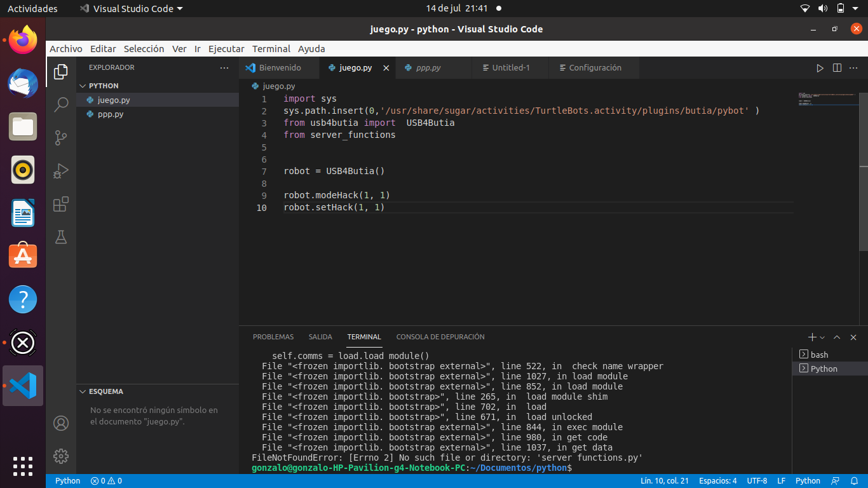Open the Archivo menu
868x488 pixels.
pyautogui.click(x=66, y=49)
